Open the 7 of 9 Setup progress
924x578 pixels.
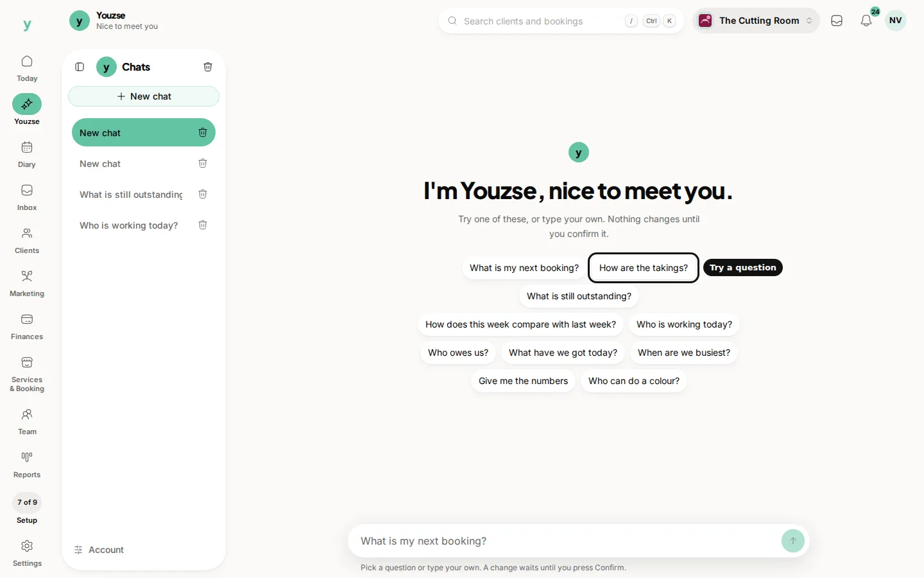coord(27,509)
